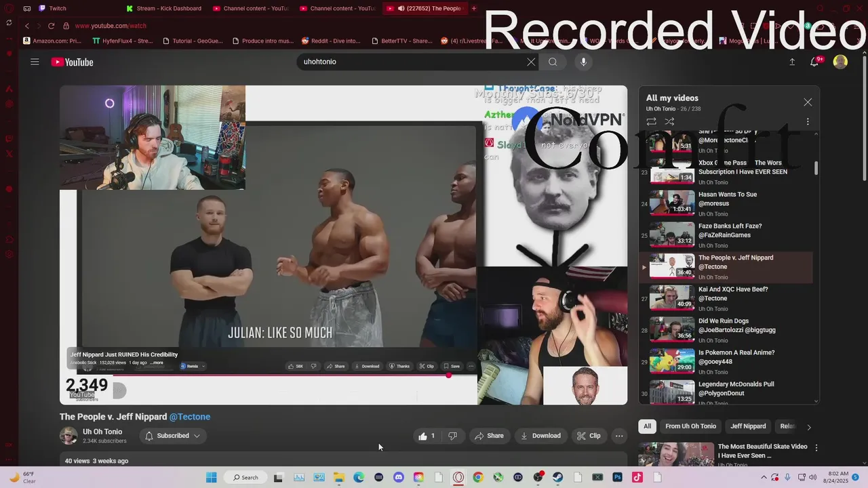868x488 pixels.
Task: Toggle playlist shuffle
Action: (669, 121)
